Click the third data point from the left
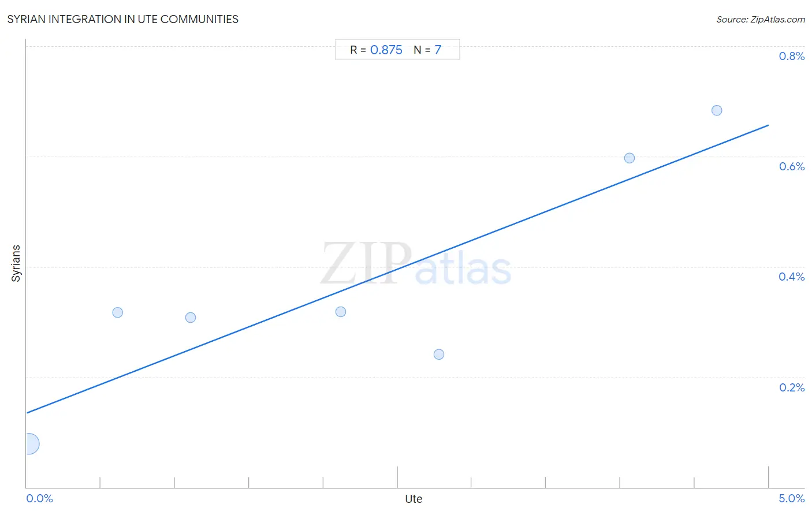Viewport: 812px width, 515px height. coord(191,318)
